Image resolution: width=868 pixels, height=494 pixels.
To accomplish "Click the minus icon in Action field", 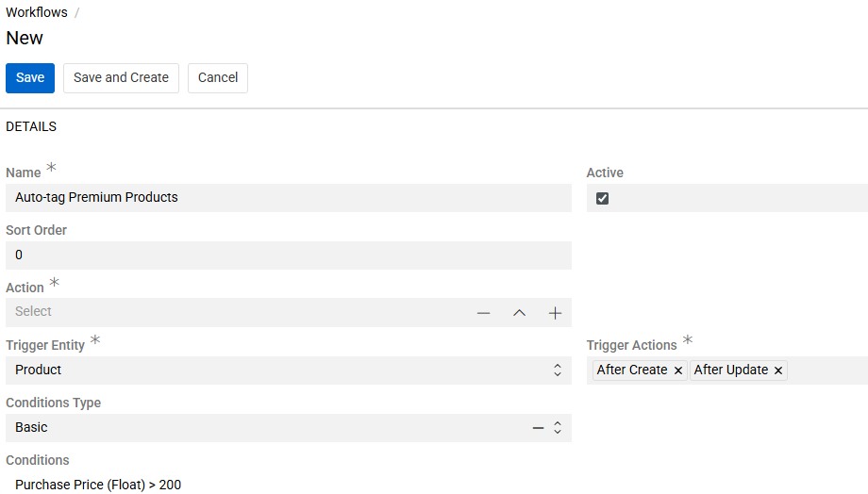I will (483, 313).
